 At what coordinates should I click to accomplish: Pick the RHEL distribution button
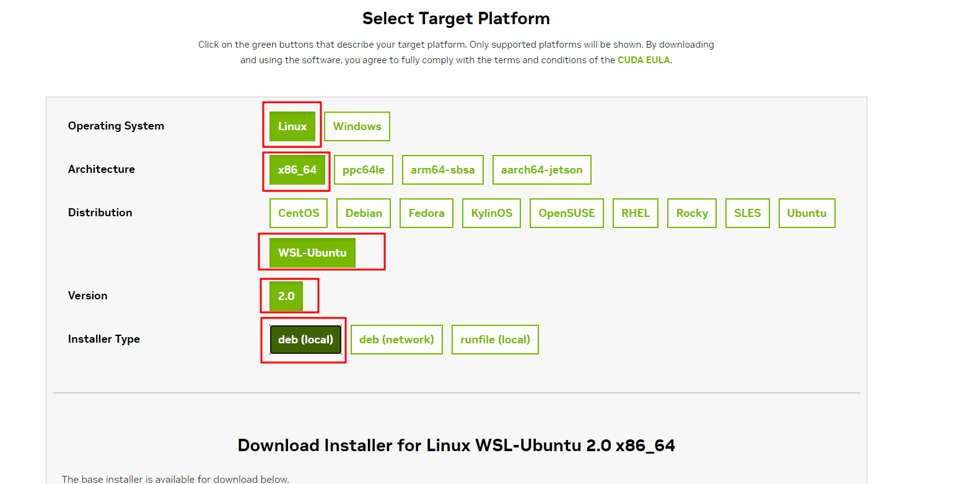pyautogui.click(x=636, y=213)
